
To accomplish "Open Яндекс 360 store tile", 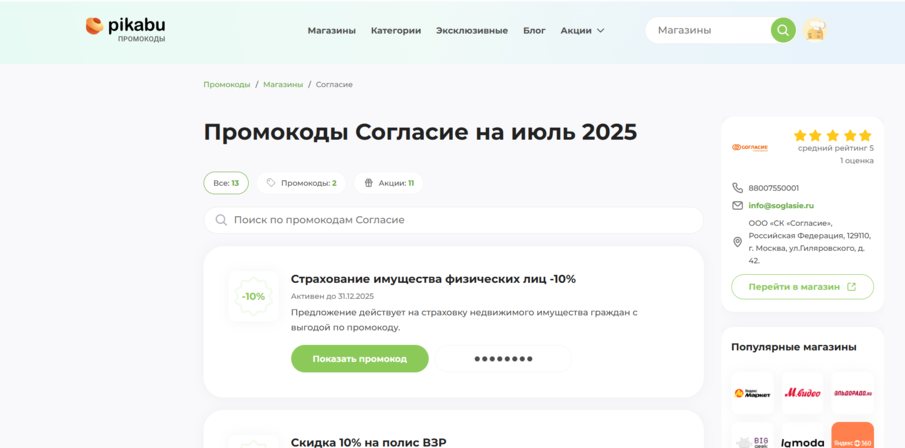I will [852, 436].
